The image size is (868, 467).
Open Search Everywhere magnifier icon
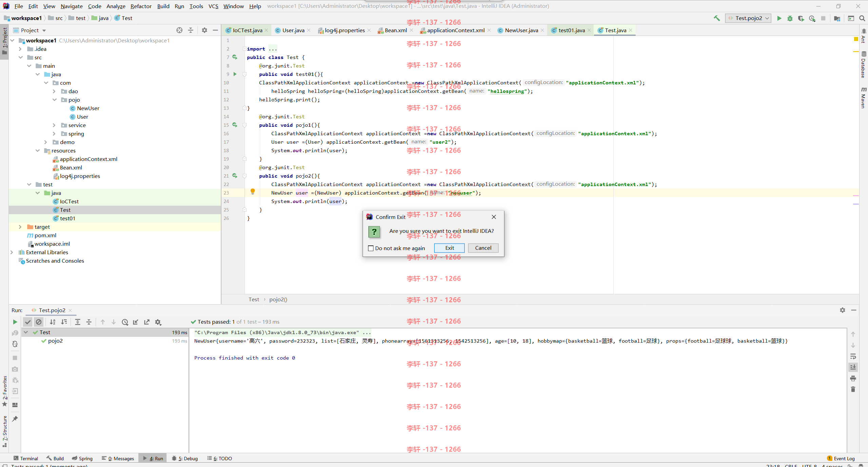pos(862,18)
